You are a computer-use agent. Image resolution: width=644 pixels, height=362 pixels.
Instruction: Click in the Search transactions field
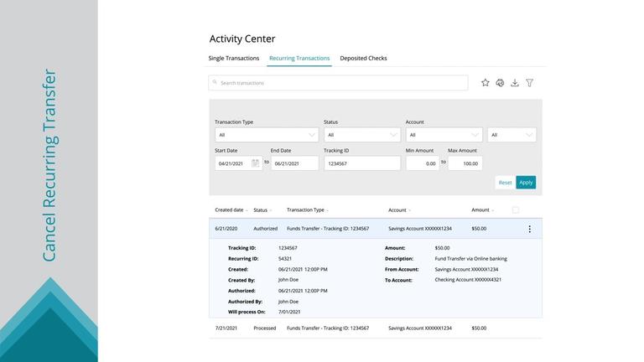(338, 83)
